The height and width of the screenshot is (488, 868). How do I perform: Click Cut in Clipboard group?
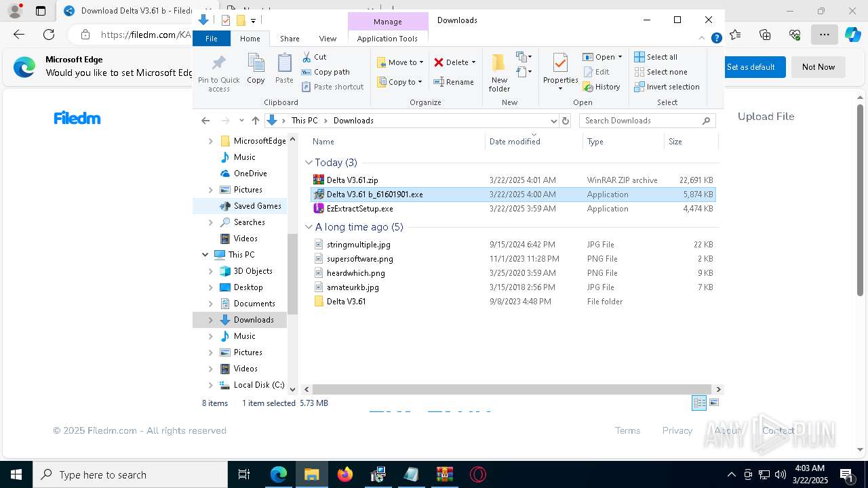pos(314,57)
